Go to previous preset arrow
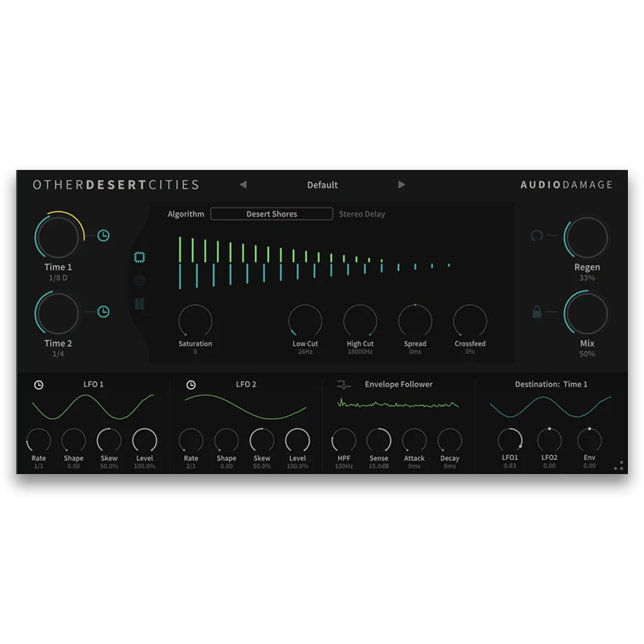Screen dimensions: 644x644 243,185
